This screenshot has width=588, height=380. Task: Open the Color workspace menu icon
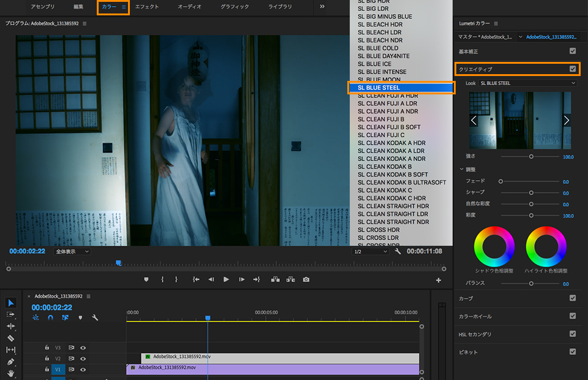click(x=124, y=7)
